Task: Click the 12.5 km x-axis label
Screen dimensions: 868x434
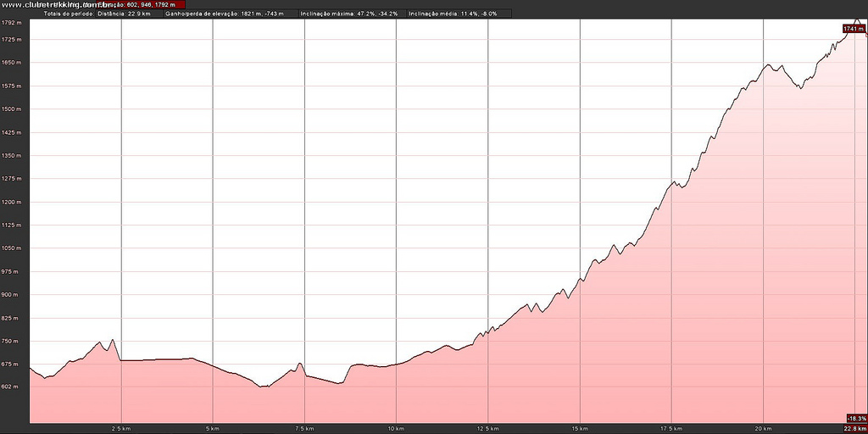Action: tap(487, 428)
